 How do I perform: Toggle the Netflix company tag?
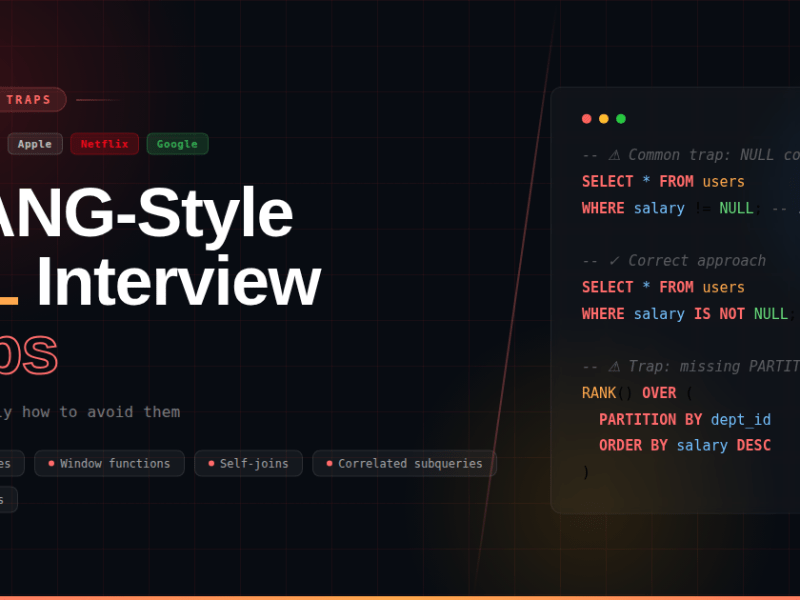click(x=104, y=144)
